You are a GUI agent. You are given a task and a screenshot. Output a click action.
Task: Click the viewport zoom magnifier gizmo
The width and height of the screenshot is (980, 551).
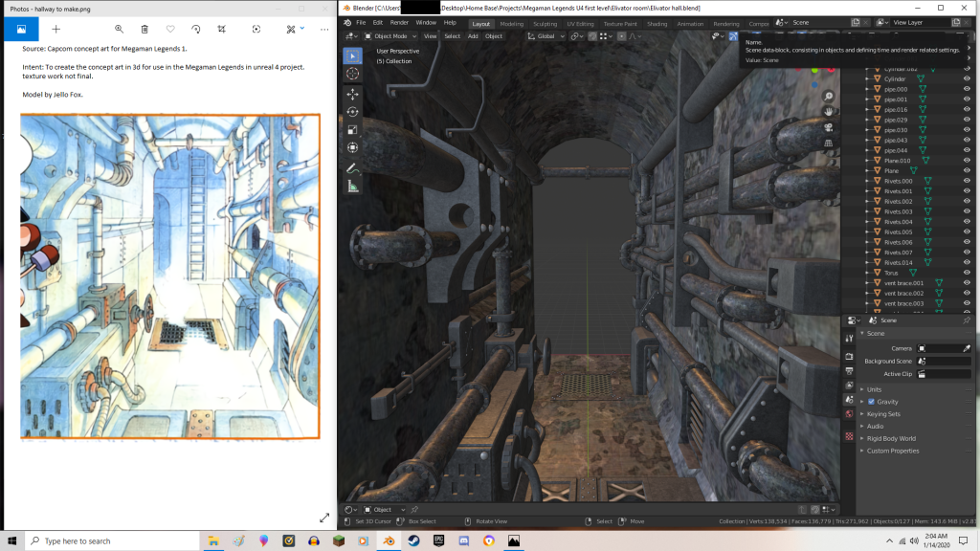click(828, 97)
